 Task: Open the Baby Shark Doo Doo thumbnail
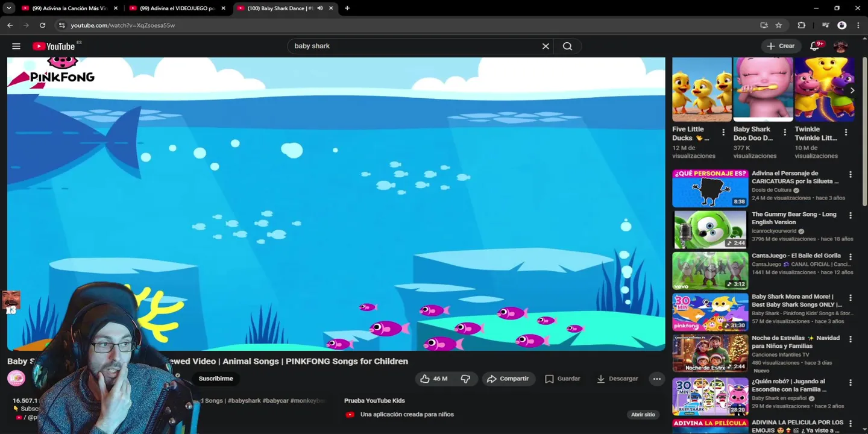(763, 90)
